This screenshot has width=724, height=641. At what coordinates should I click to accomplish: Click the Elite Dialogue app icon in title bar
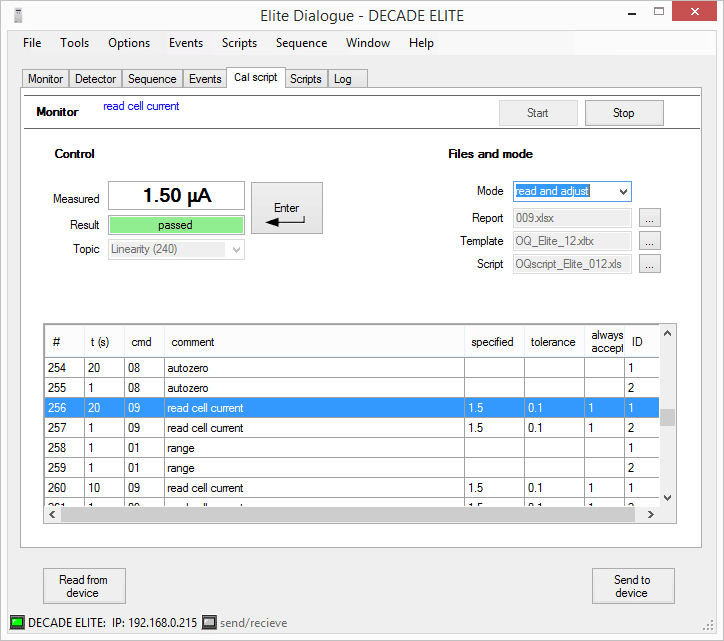click(18, 16)
